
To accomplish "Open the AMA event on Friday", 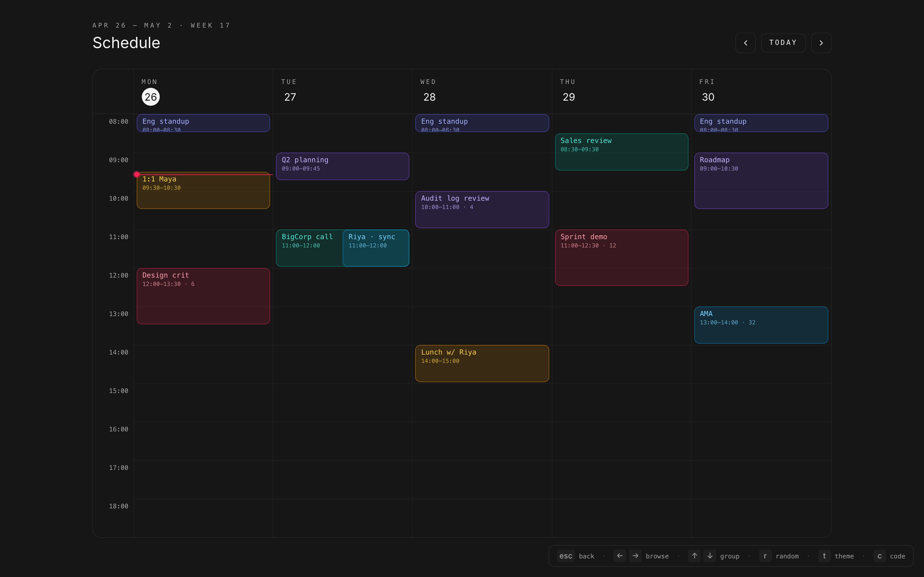I will click(761, 325).
